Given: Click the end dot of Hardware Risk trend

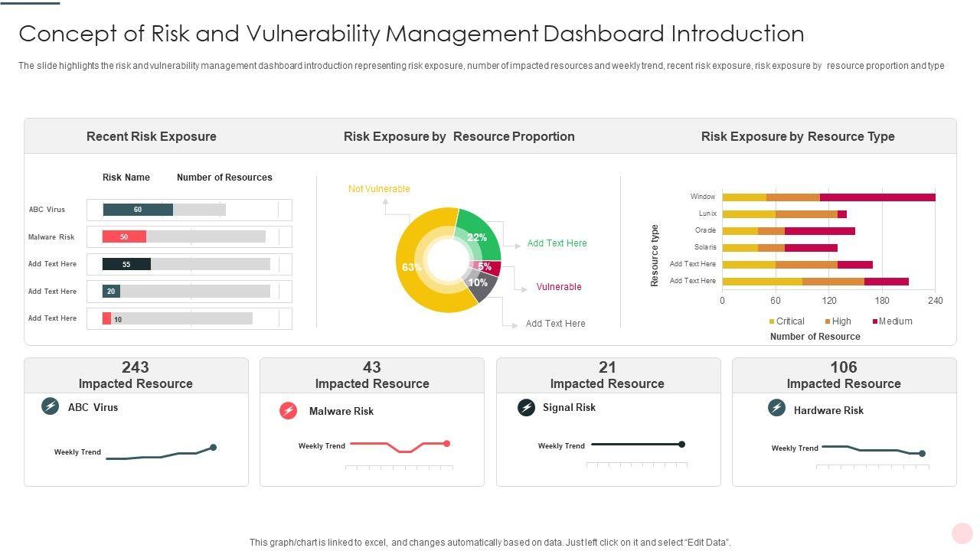Looking at the screenshot, I should (x=922, y=454).
